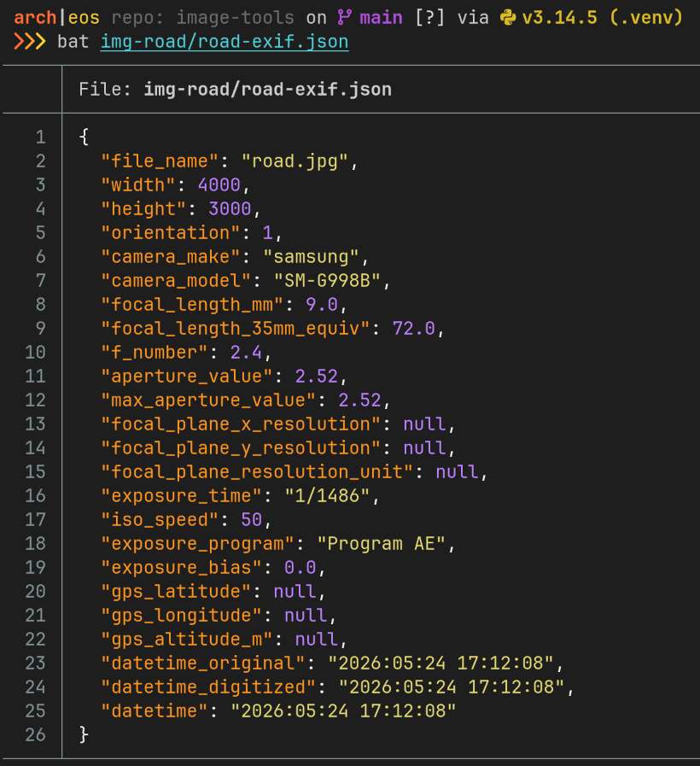
Task: Click the "height" key
Action: tap(143, 209)
